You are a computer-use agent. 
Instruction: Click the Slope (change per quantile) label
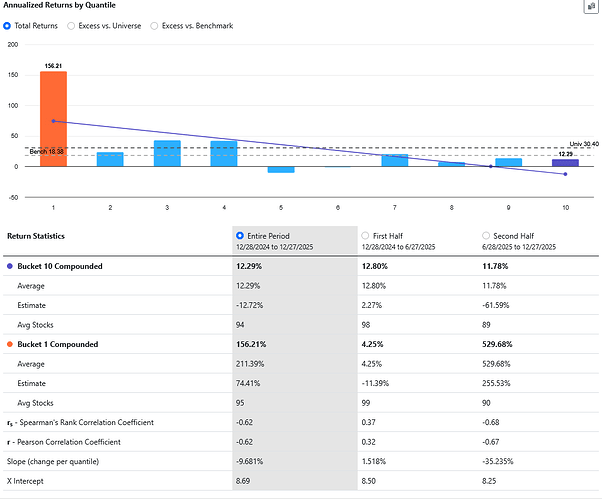pyautogui.click(x=53, y=461)
